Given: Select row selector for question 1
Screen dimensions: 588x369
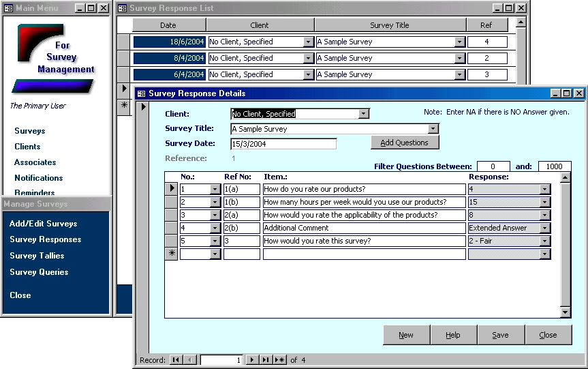Looking at the screenshot, I should click(172, 189).
